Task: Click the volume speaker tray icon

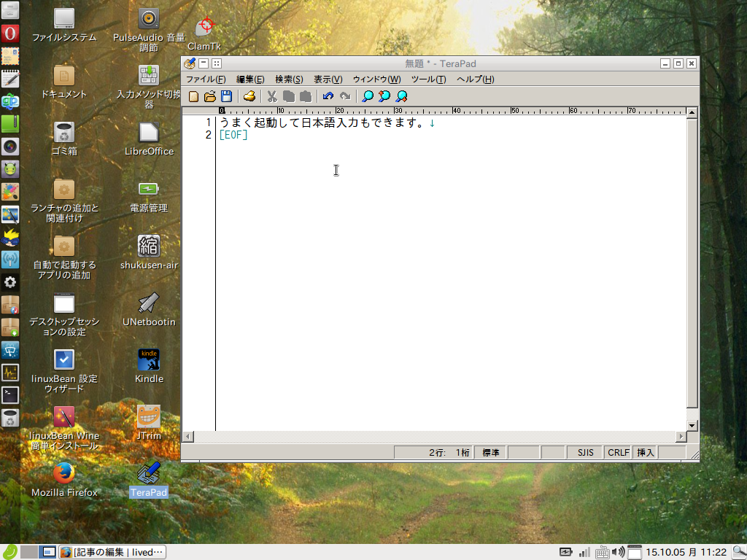Action: 618,552
